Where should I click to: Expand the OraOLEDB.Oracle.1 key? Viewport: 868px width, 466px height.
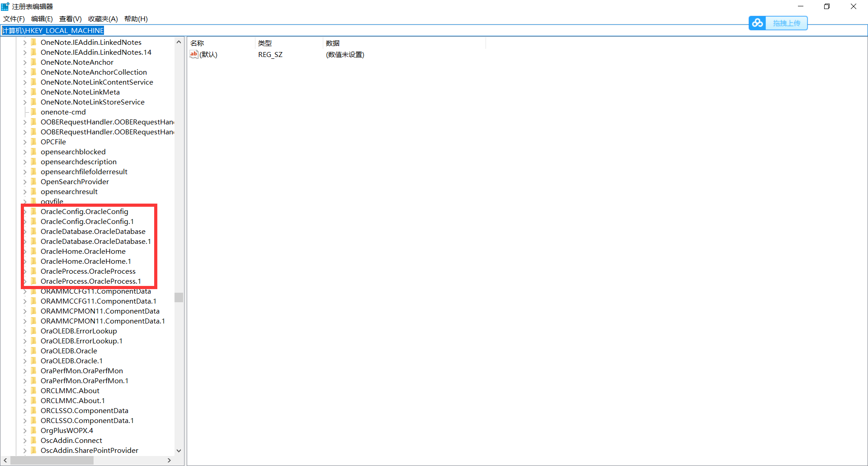tap(25, 361)
